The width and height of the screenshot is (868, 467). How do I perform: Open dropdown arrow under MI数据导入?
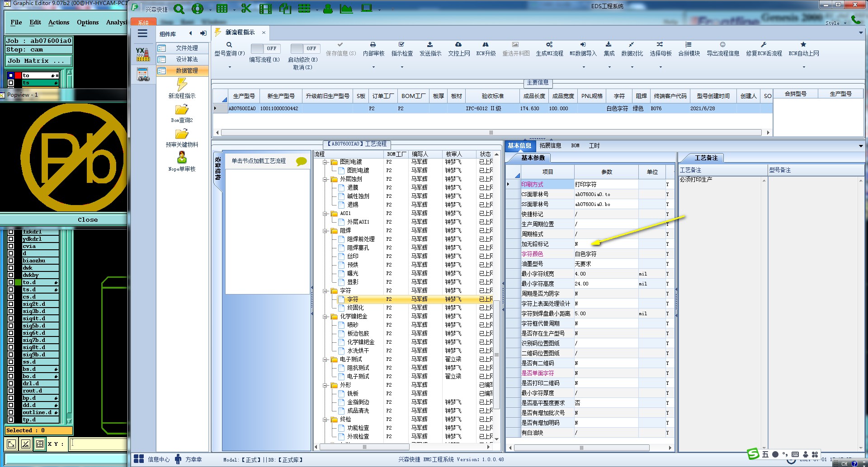[584, 67]
